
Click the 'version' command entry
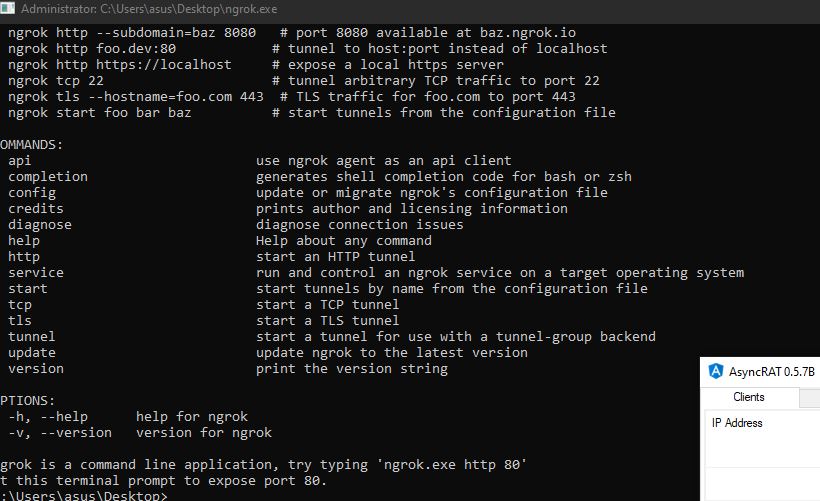click(x=36, y=369)
